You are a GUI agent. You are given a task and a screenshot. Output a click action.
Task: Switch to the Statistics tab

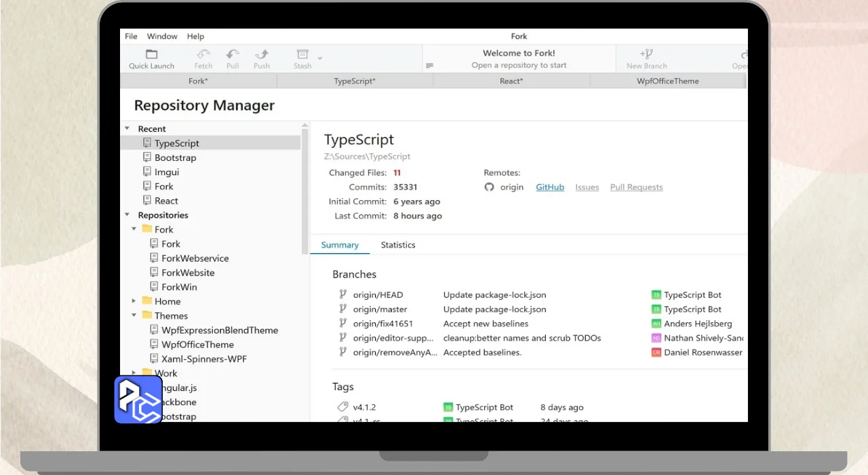pyautogui.click(x=398, y=245)
